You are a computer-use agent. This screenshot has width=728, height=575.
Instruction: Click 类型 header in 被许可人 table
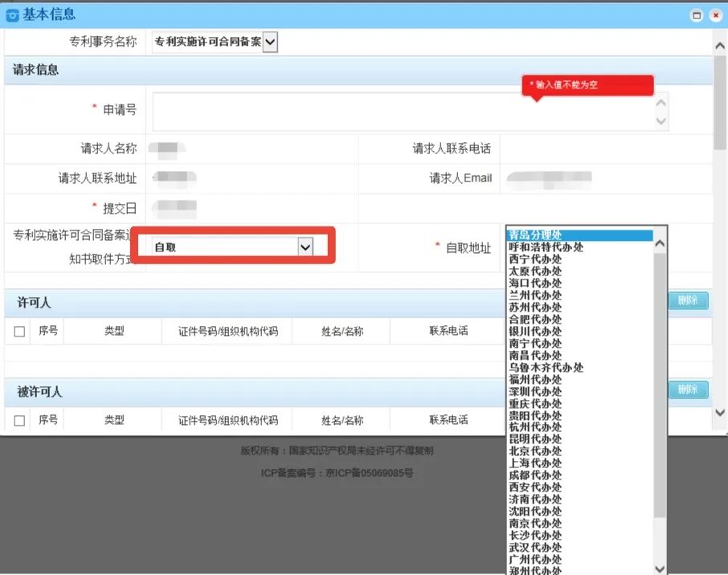click(x=114, y=420)
